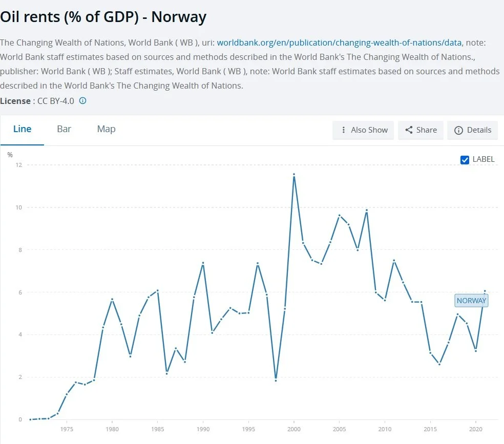The image size is (504, 444).
Task: Switch to the Bar tab
Action: [x=64, y=129]
